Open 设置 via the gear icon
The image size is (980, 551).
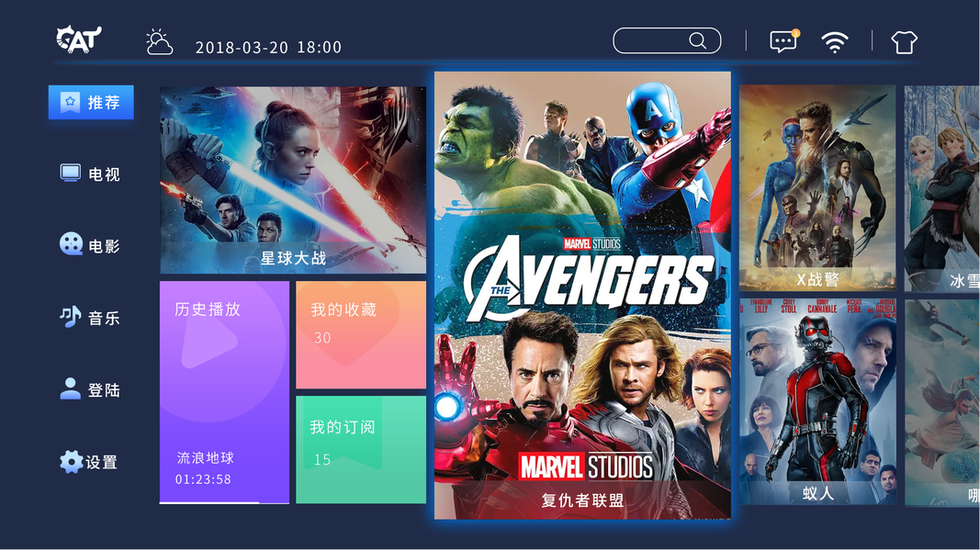71,462
